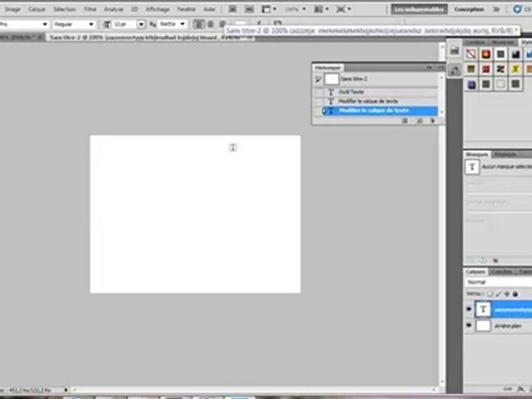
Task: Launch Bridge from the application bar
Action: (232, 9)
